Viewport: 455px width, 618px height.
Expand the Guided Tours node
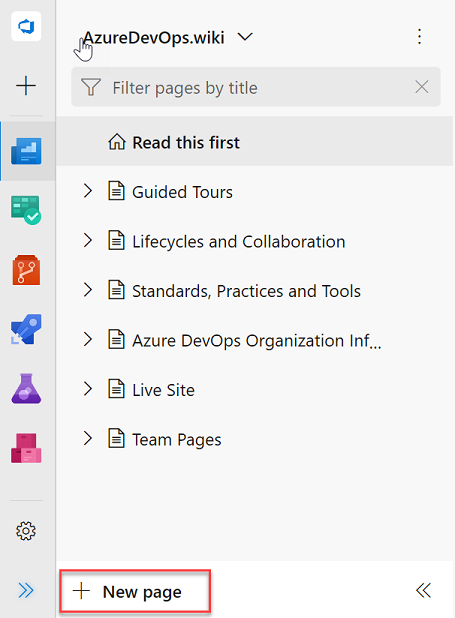(88, 191)
